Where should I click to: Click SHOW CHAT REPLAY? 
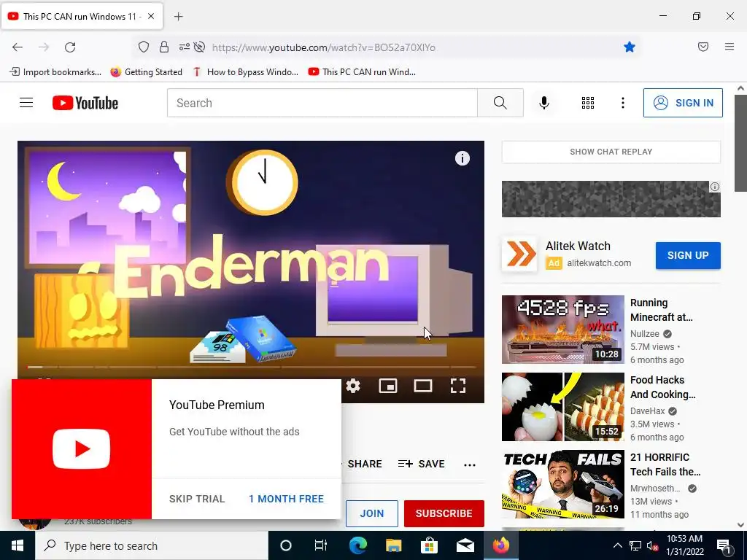611,152
